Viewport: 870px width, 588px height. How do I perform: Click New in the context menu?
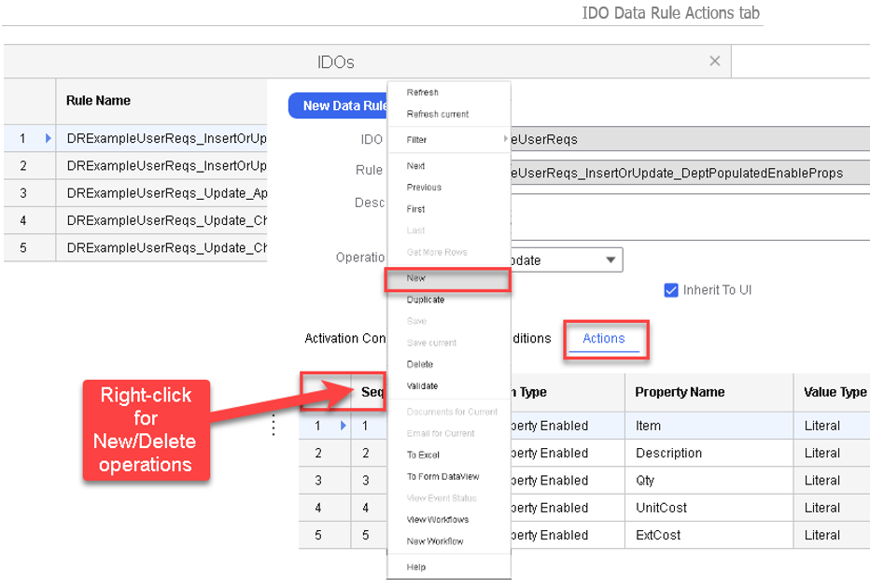[448, 278]
